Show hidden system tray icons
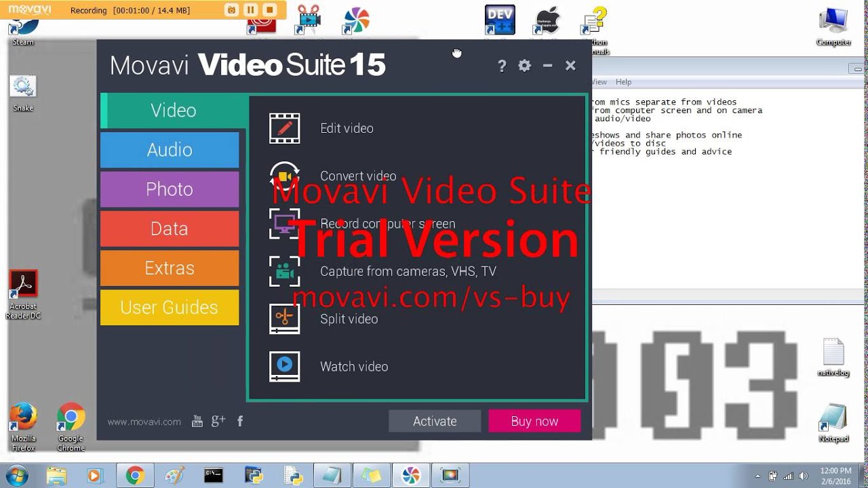 [x=757, y=476]
